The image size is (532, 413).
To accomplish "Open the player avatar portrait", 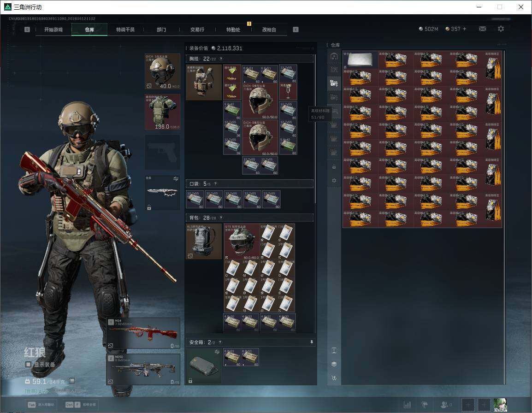I will [500, 405].
